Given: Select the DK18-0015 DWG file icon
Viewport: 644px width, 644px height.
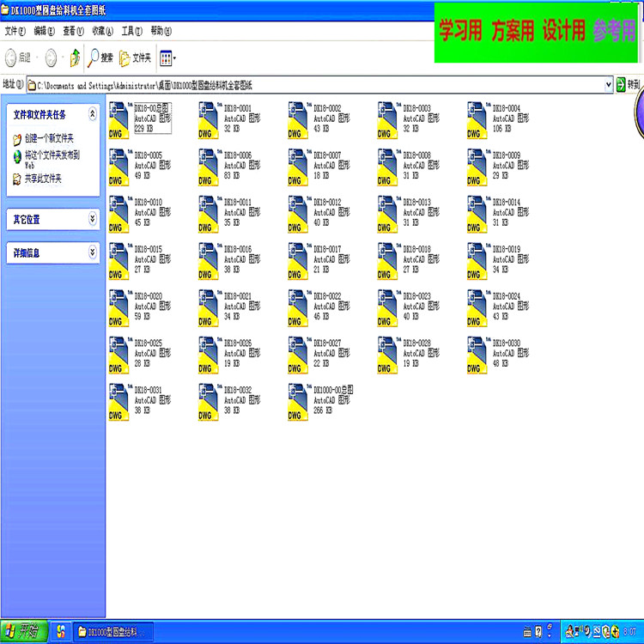Looking at the screenshot, I should tap(118, 261).
